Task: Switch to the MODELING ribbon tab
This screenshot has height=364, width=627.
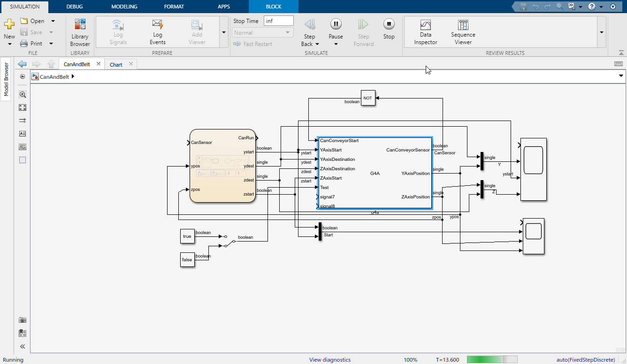Action: pyautogui.click(x=124, y=7)
